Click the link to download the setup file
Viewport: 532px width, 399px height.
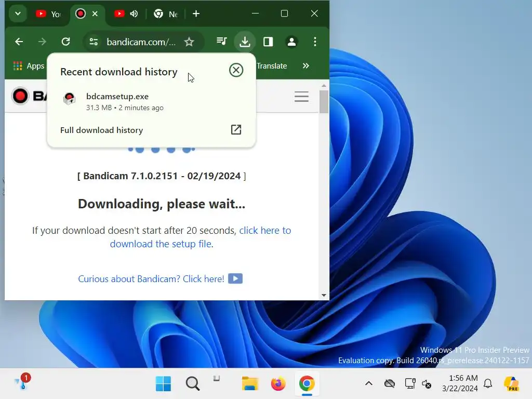[200, 237]
